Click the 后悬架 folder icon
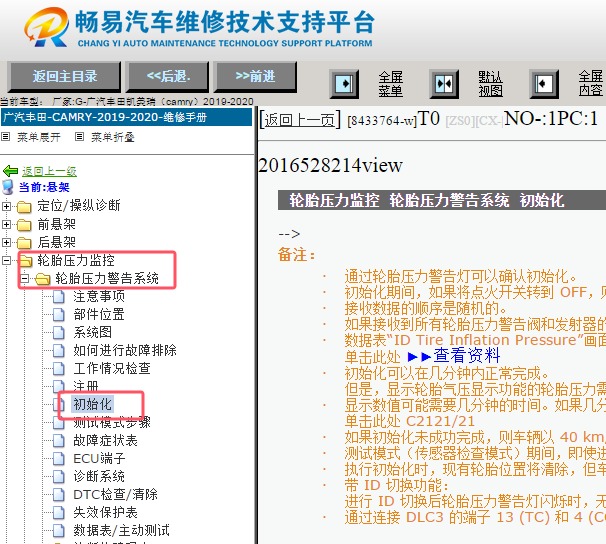Viewport: 606px width, 544px height. [24, 243]
